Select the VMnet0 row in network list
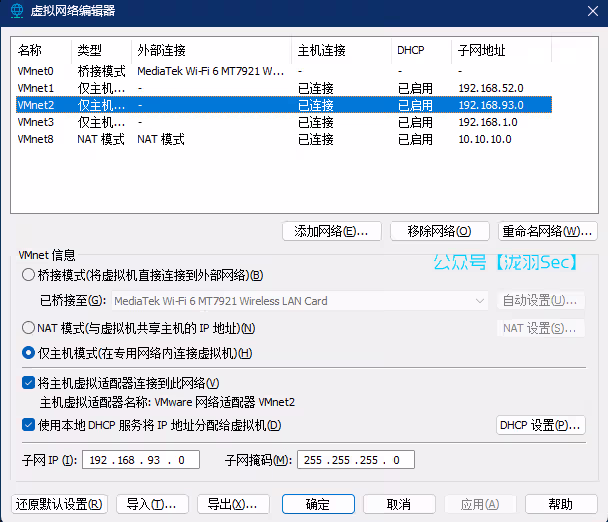Image resolution: width=608 pixels, height=522 pixels. point(36,71)
